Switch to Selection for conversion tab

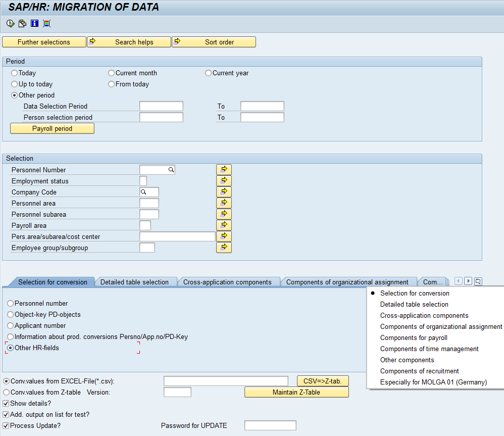click(53, 282)
